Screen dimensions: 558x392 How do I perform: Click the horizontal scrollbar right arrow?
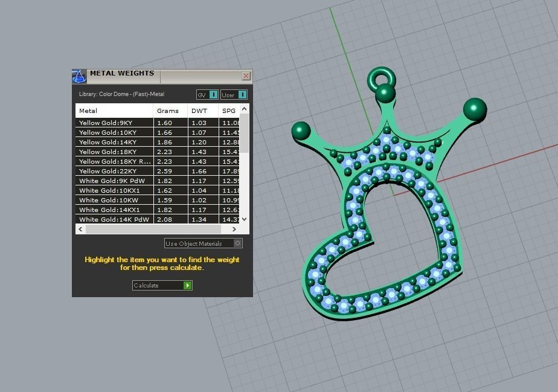pyautogui.click(x=234, y=230)
